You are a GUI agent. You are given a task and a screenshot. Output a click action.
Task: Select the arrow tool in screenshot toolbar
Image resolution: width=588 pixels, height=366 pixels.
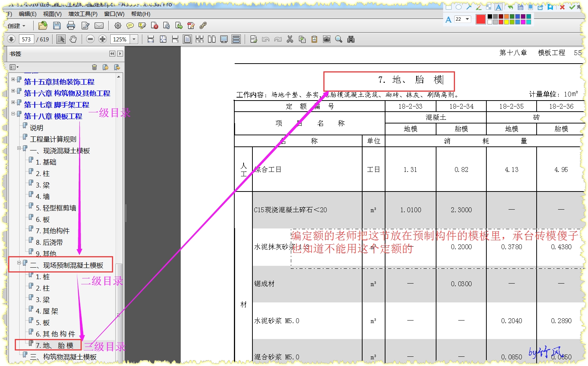(x=469, y=7)
